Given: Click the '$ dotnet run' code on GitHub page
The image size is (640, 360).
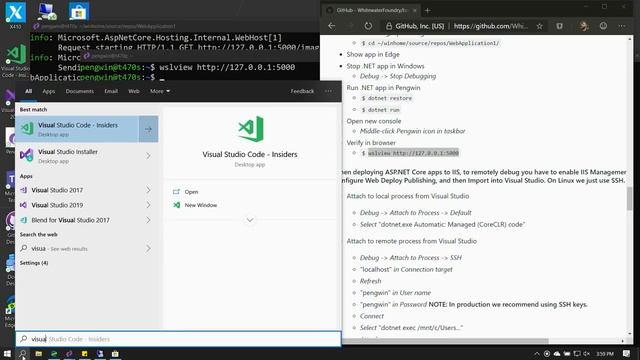Looking at the screenshot, I should [x=380, y=110].
